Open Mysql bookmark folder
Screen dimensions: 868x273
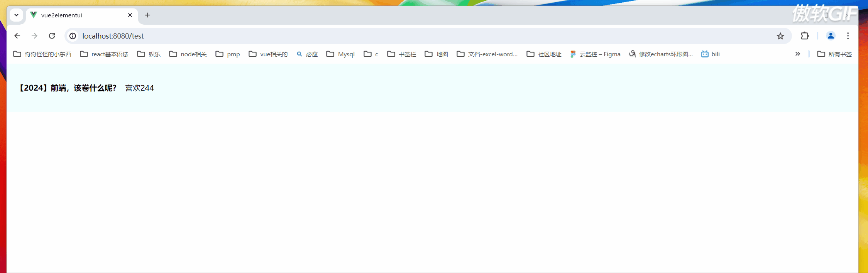coord(340,54)
